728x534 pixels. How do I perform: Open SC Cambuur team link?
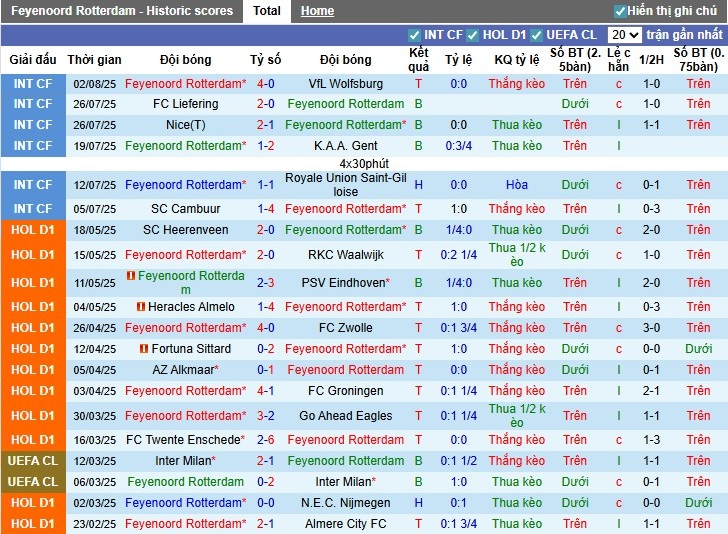185,209
